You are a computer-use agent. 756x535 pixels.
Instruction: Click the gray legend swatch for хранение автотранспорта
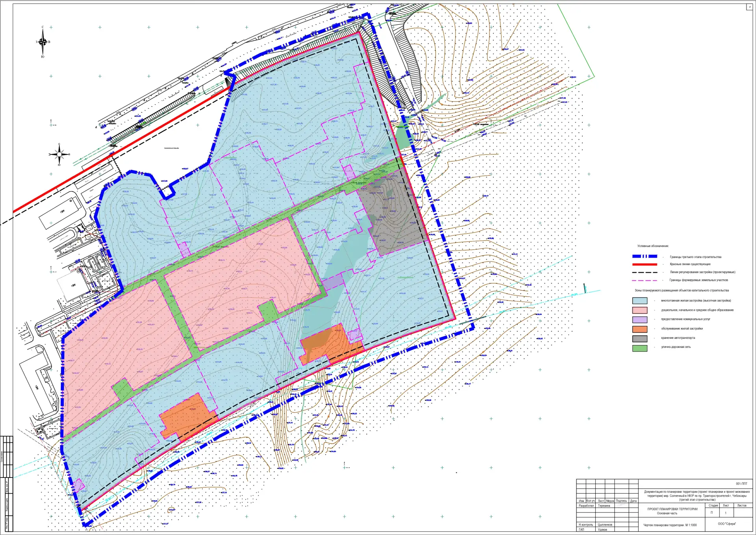pos(640,338)
